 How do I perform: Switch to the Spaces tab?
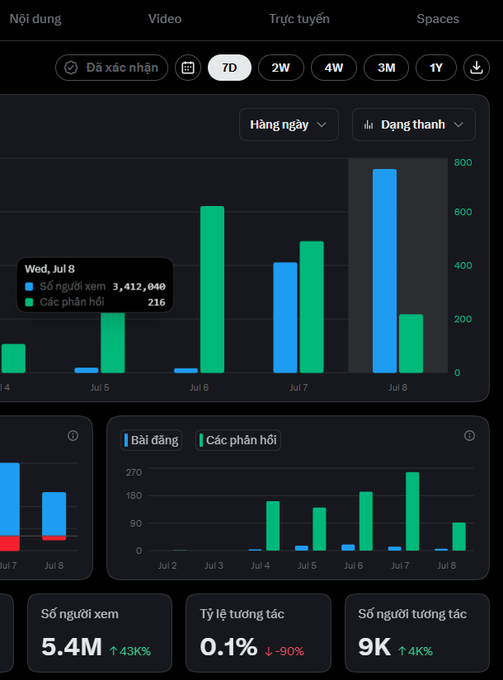[438, 19]
